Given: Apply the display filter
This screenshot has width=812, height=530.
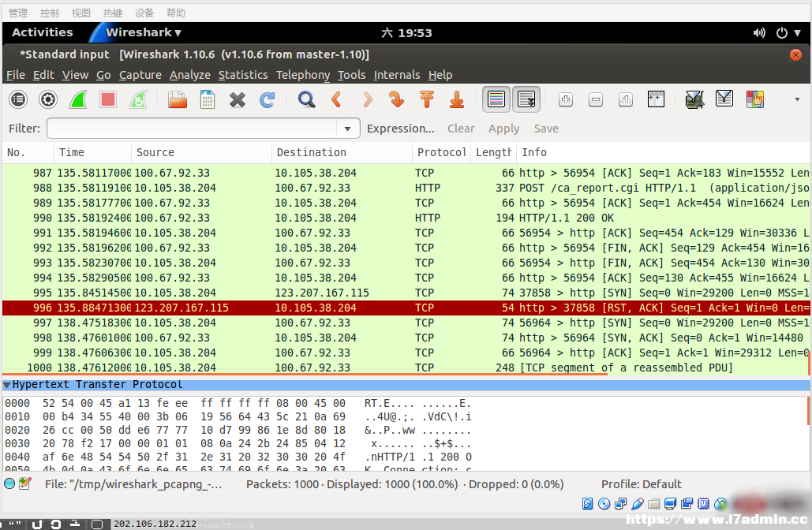Looking at the screenshot, I should point(504,129).
